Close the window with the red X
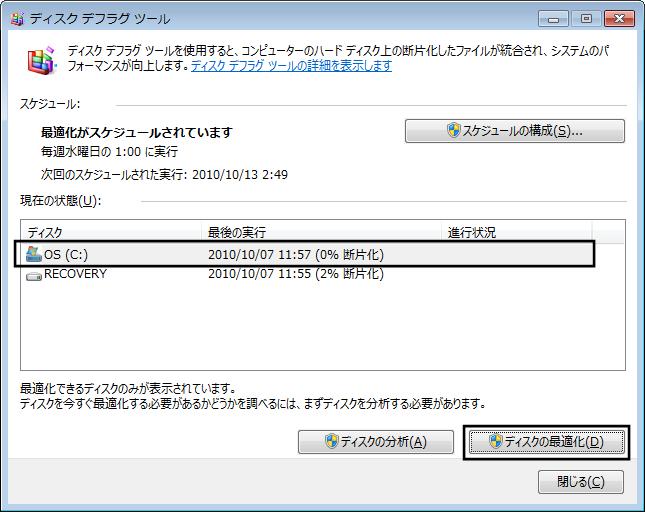Screen dimensions: 645x512 (619, 19)
